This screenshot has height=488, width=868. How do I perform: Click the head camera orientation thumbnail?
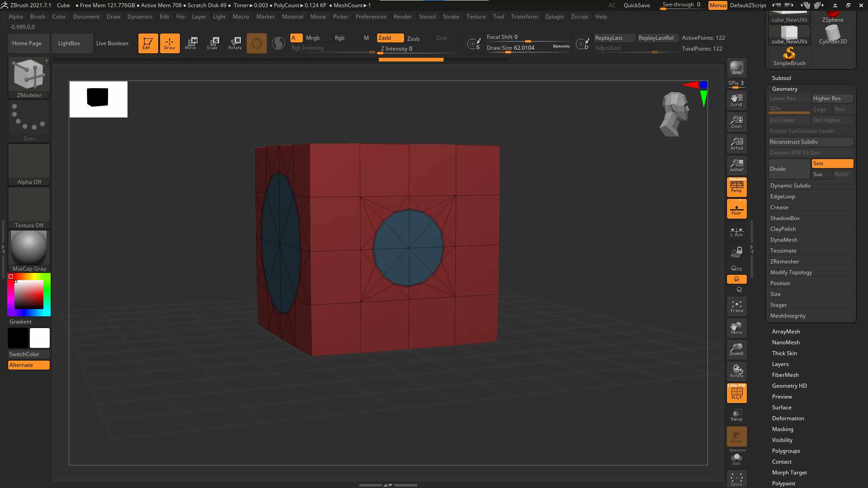(675, 114)
